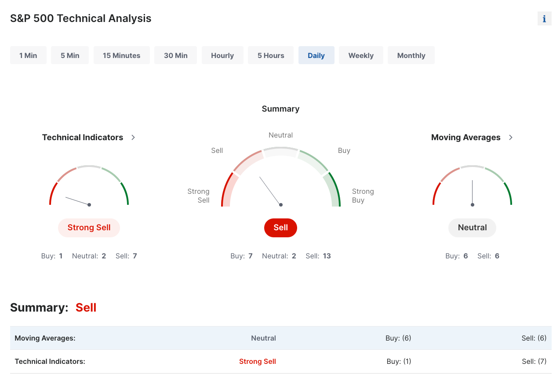The image size is (560, 392).
Task: Click 'Buy: 6' under Moving Averages gauge
Action: (x=456, y=256)
